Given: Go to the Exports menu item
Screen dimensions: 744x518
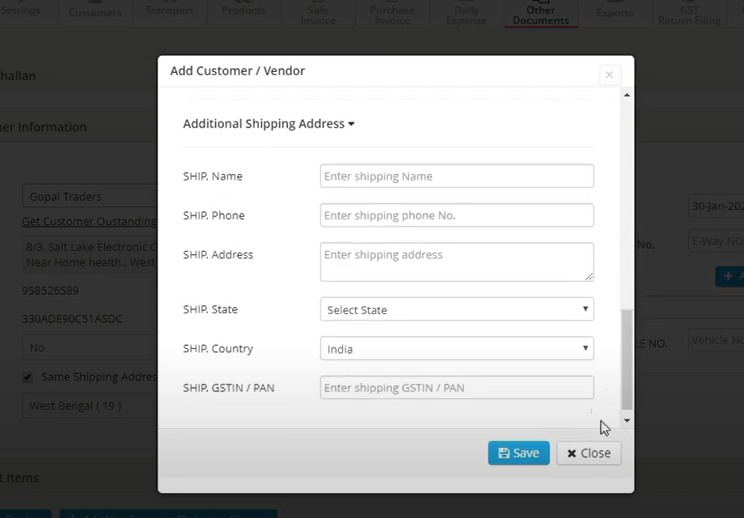Looking at the screenshot, I should click(614, 12).
